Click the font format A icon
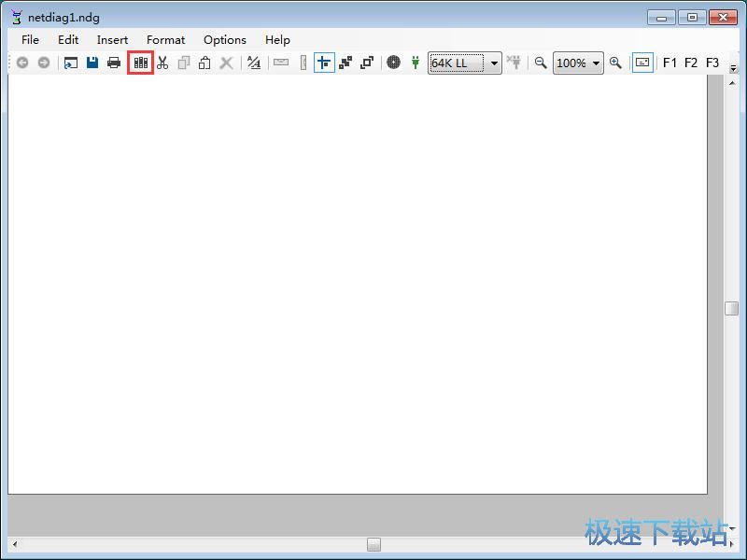The height and width of the screenshot is (560, 747). 254,63
